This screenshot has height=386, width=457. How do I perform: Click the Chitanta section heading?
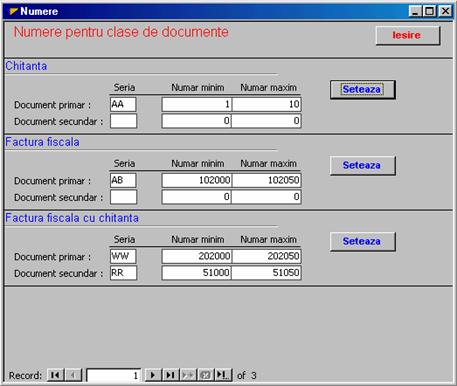(x=26, y=66)
